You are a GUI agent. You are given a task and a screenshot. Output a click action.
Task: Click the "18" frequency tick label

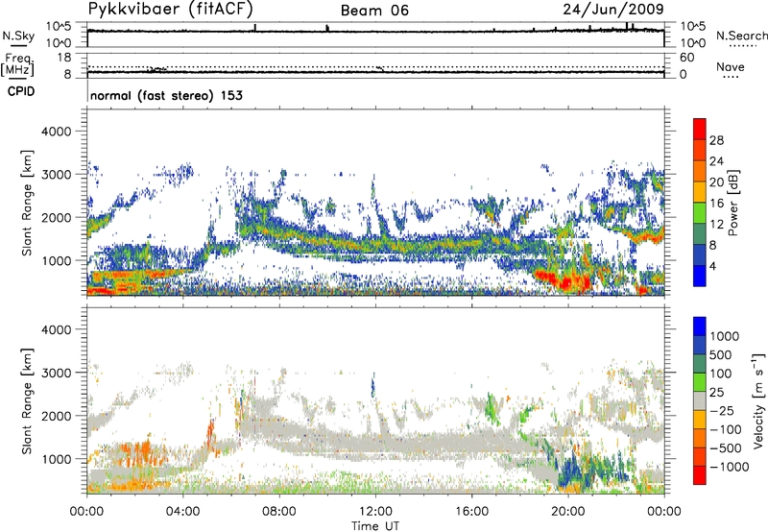click(63, 58)
